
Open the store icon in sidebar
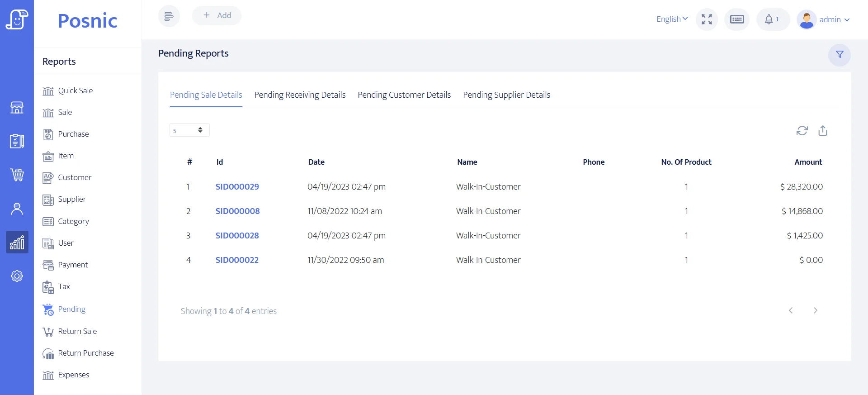[17, 108]
